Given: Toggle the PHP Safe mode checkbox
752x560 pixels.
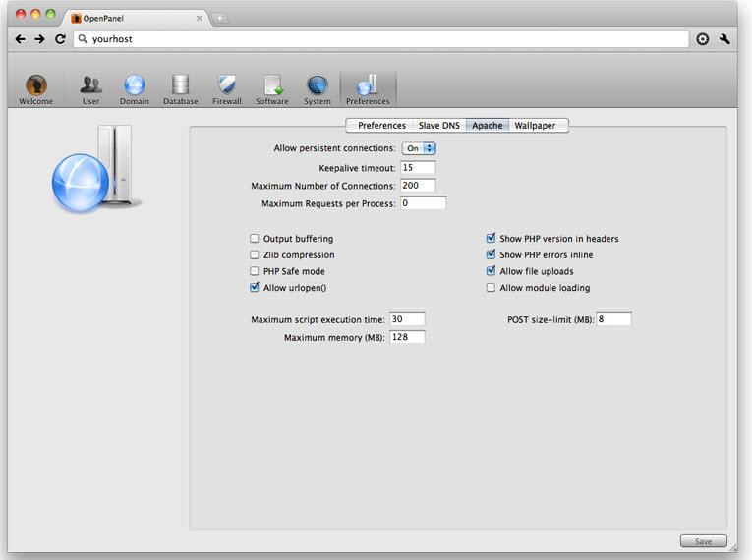Looking at the screenshot, I should pyautogui.click(x=255, y=271).
